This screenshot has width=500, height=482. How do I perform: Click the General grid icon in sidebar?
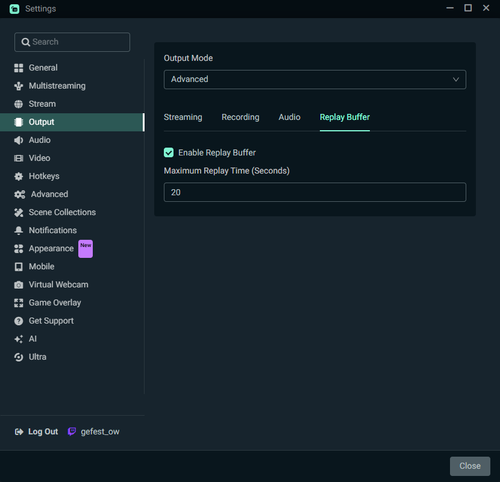click(19, 68)
